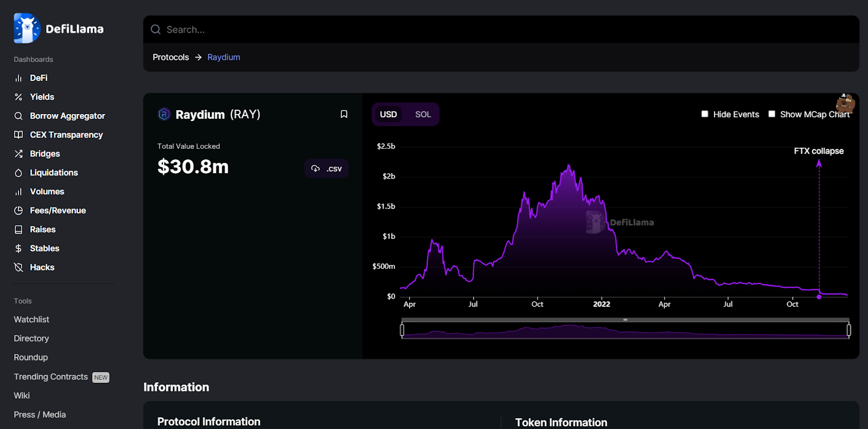
Task: Open the Directory tool
Action: (31, 338)
